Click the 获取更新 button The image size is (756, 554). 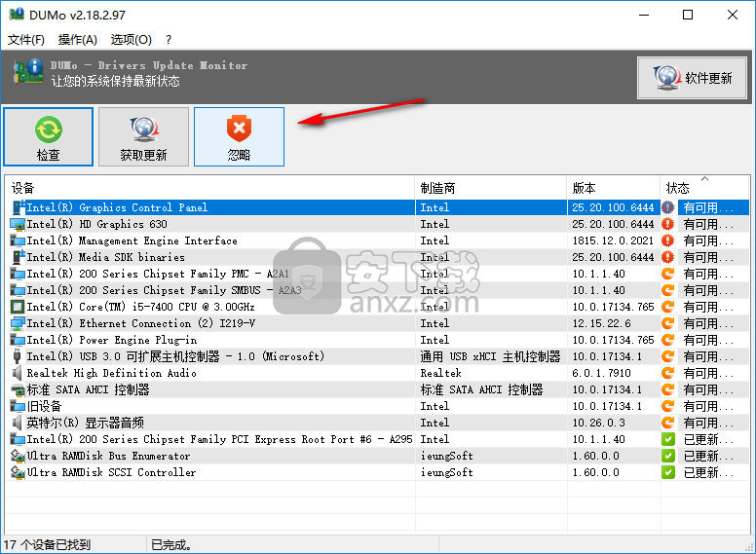pyautogui.click(x=143, y=137)
